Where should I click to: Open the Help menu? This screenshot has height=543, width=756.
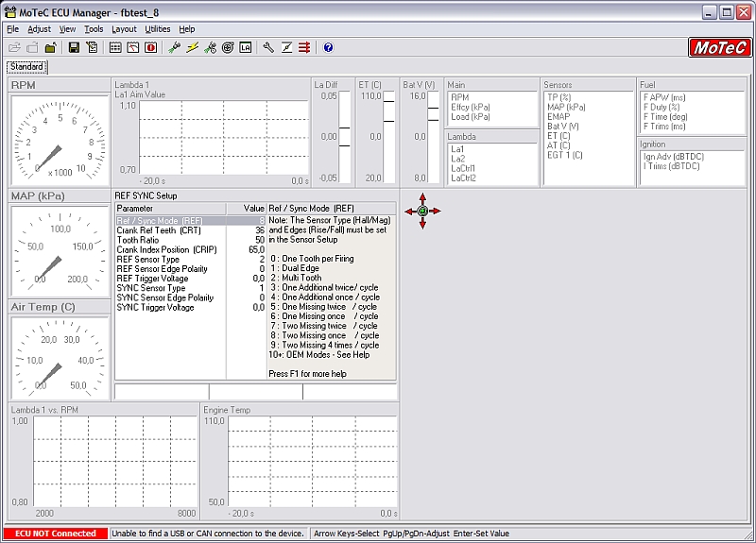tap(187, 29)
